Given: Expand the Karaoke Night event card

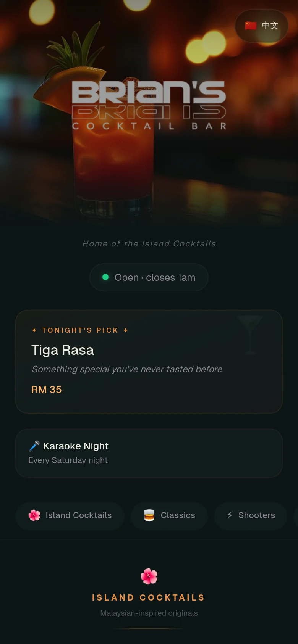Looking at the screenshot, I should [x=149, y=453].
